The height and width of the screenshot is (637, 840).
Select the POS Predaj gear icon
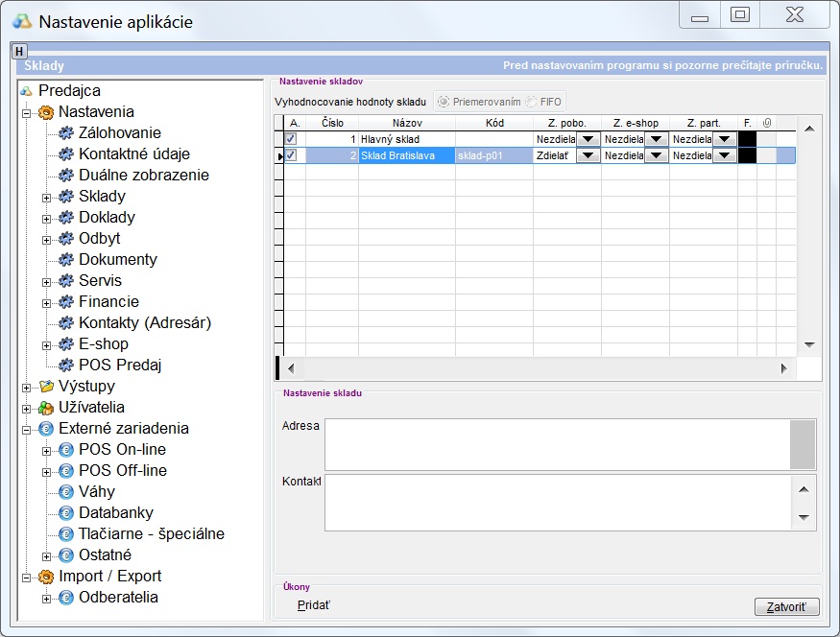pos(66,366)
